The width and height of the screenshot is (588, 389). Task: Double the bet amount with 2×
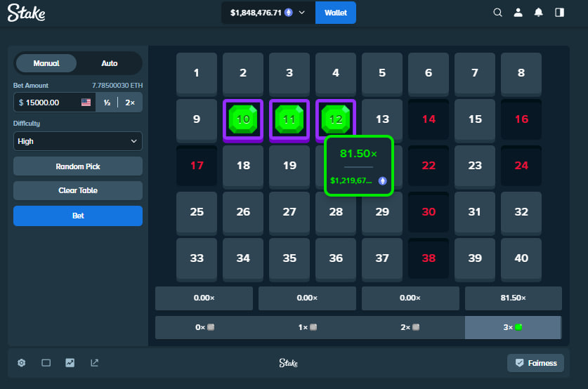click(x=130, y=103)
